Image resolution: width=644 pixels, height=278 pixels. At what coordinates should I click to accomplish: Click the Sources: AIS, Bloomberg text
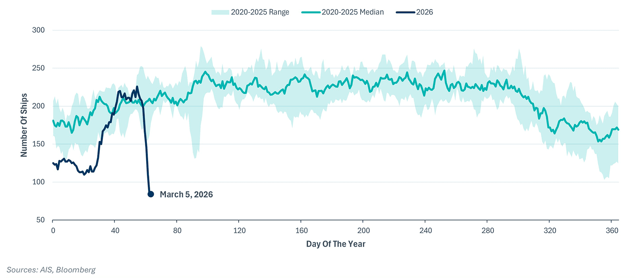[51, 270]
